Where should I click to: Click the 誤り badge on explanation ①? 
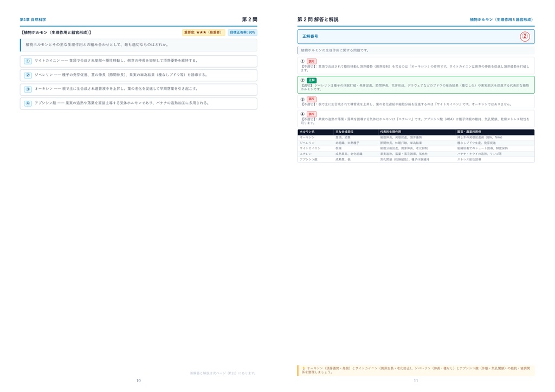point(312,62)
